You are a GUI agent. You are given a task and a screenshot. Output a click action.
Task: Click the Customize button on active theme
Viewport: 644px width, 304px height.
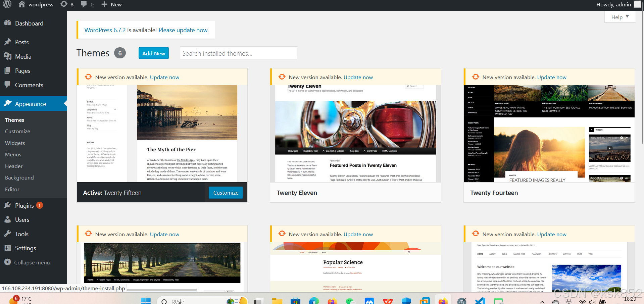click(x=226, y=193)
